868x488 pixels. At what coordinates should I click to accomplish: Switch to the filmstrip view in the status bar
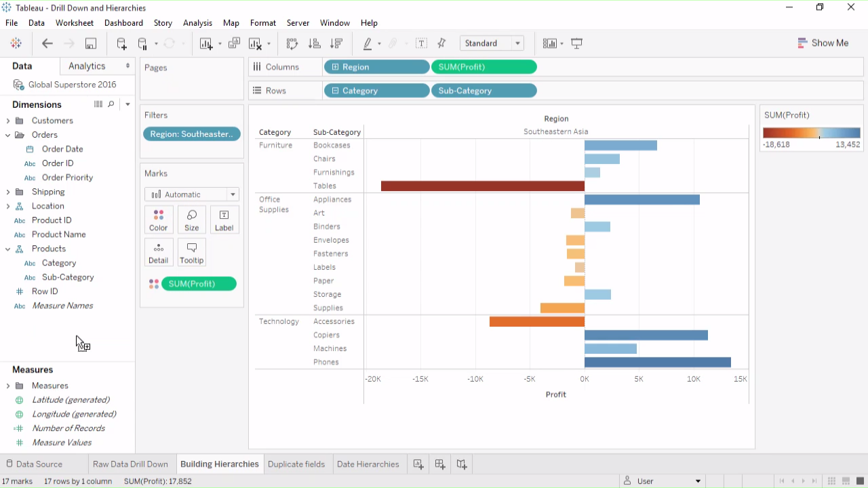point(846,481)
